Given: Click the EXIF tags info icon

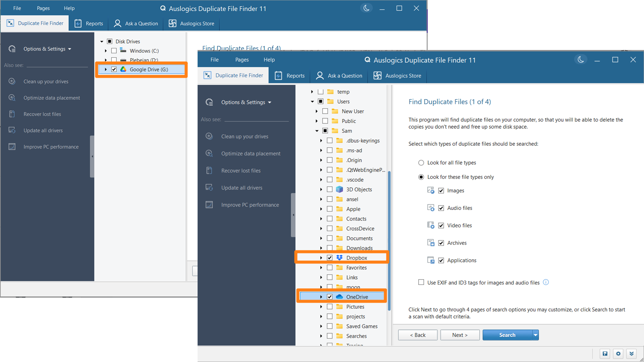Looking at the screenshot, I should pos(546,282).
